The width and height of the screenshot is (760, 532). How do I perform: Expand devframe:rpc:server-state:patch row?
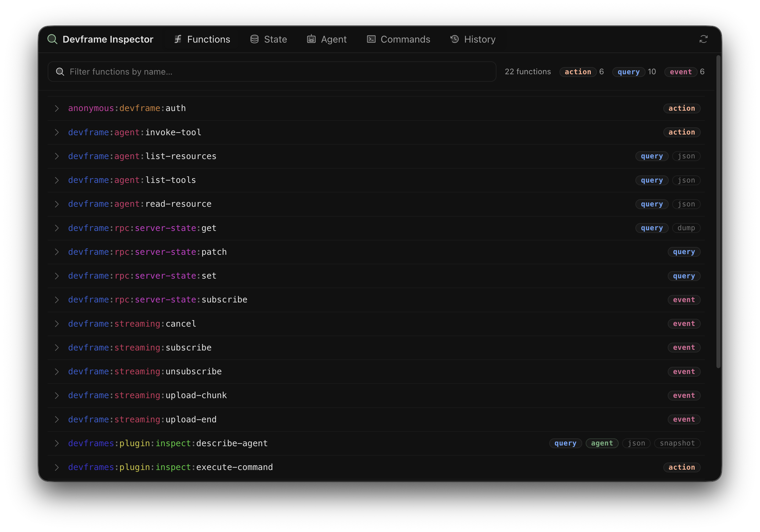(x=376, y=252)
